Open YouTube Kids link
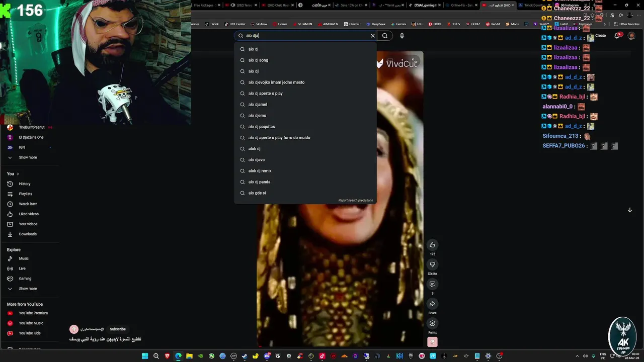 pos(29,333)
